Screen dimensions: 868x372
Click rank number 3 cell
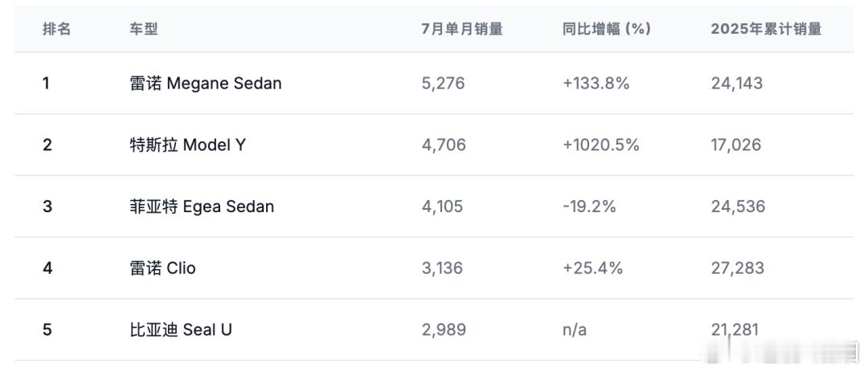click(47, 206)
